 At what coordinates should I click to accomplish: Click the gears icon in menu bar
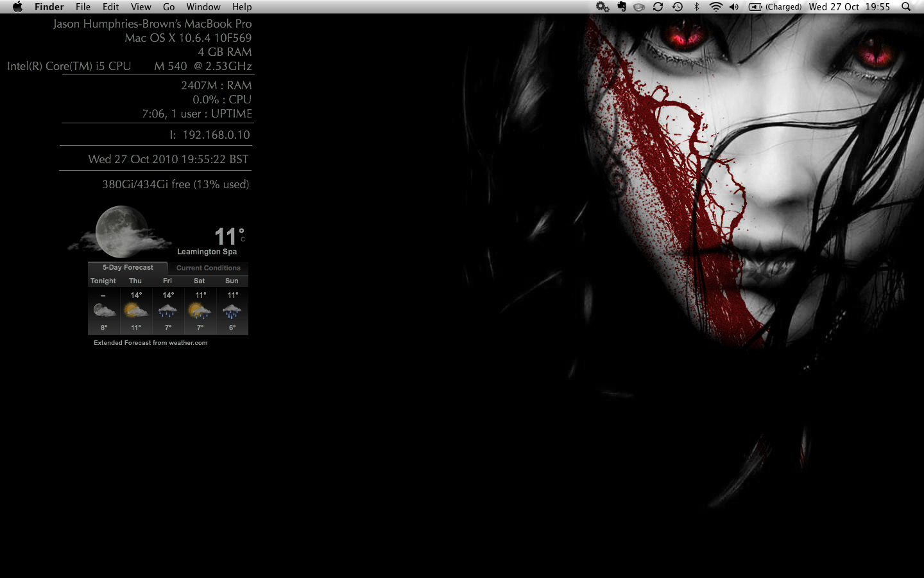[x=602, y=6]
